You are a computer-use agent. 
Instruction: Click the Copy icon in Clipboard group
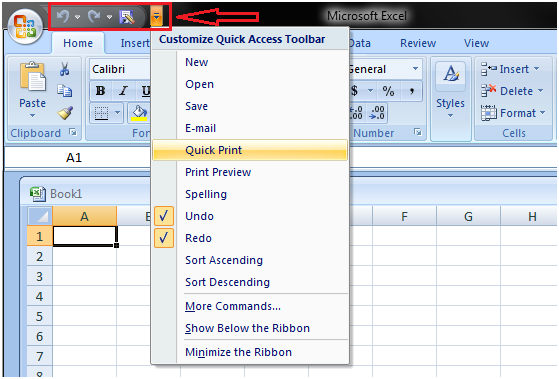[65, 91]
